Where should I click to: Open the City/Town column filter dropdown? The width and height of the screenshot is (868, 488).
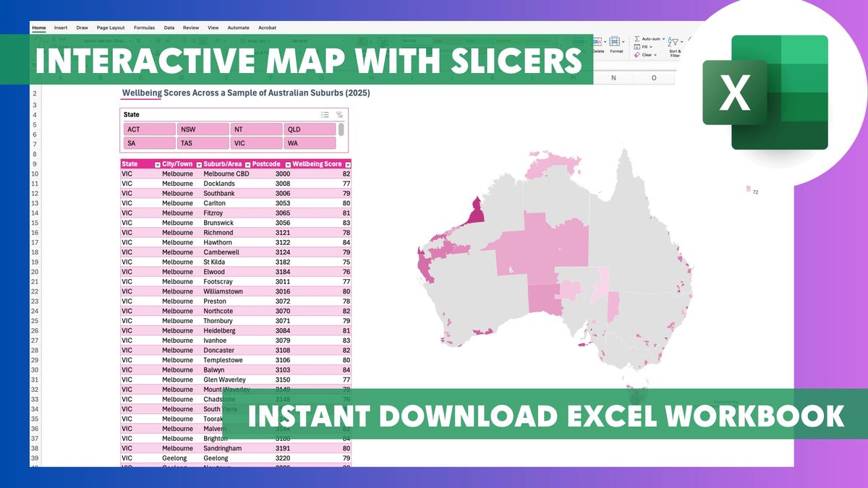(198, 164)
